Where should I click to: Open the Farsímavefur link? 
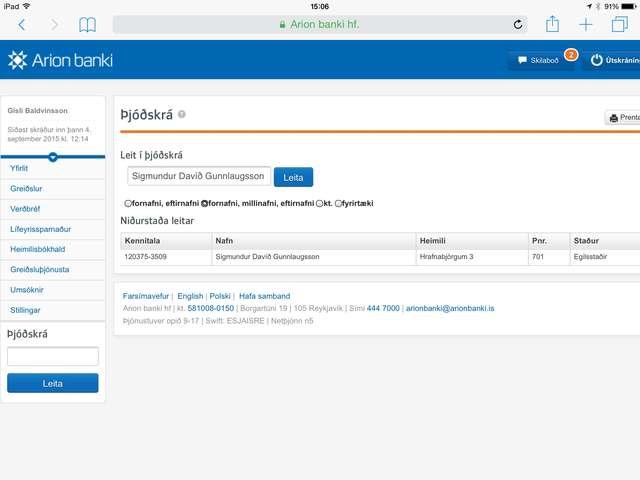(x=146, y=296)
